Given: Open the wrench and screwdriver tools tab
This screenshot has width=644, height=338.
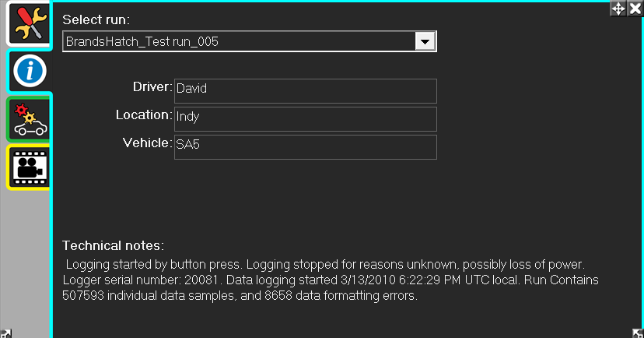Looking at the screenshot, I should [x=29, y=23].
